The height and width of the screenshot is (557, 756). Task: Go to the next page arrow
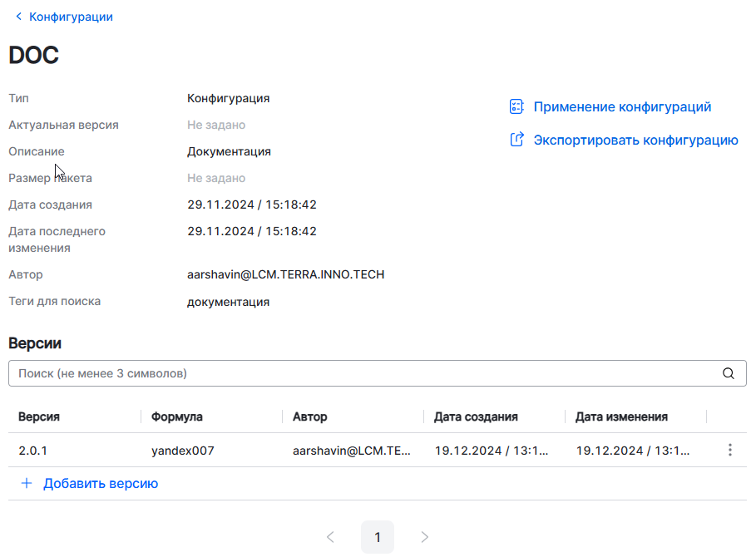coord(425,537)
